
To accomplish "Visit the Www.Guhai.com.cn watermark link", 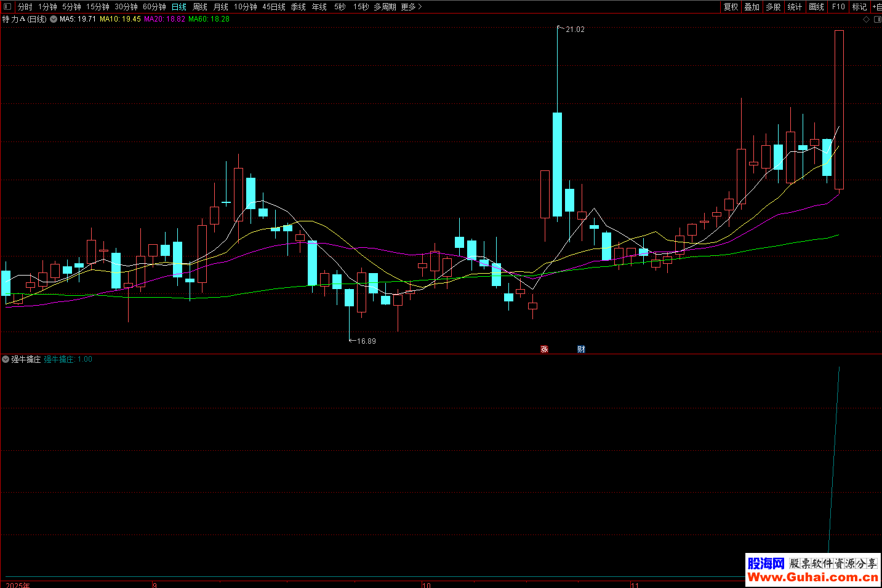I will [812, 577].
